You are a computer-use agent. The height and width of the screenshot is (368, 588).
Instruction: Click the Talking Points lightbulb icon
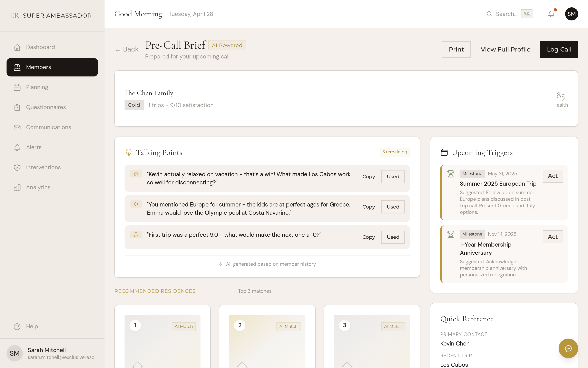click(x=129, y=152)
